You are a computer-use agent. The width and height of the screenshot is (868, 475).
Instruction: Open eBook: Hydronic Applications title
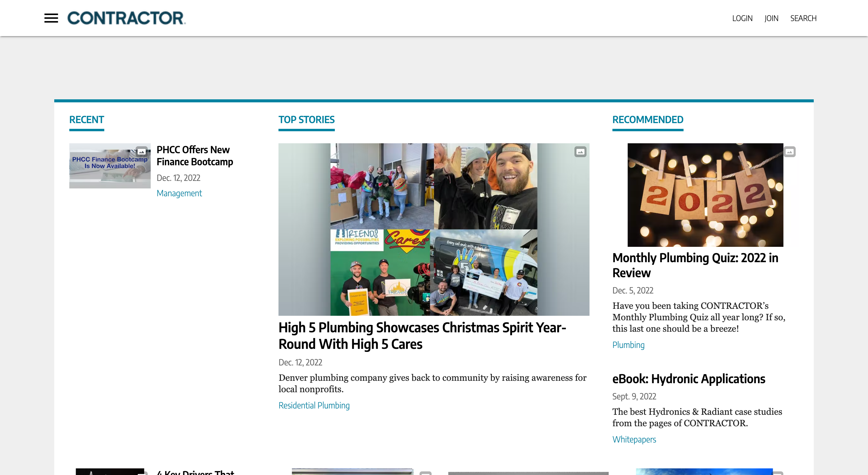(688, 379)
